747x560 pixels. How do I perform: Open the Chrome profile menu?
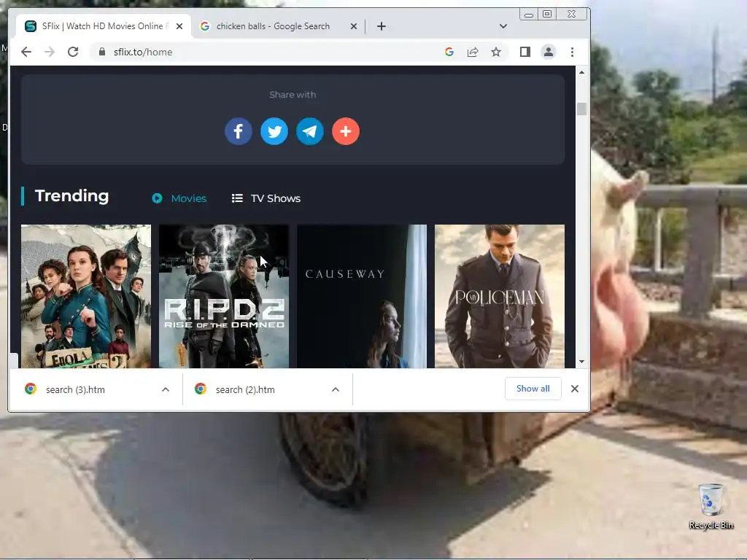click(549, 52)
